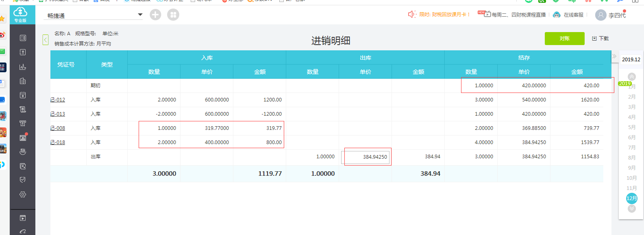Download the report via 下载
Screen dimensions: 644x235
[x=600, y=39]
